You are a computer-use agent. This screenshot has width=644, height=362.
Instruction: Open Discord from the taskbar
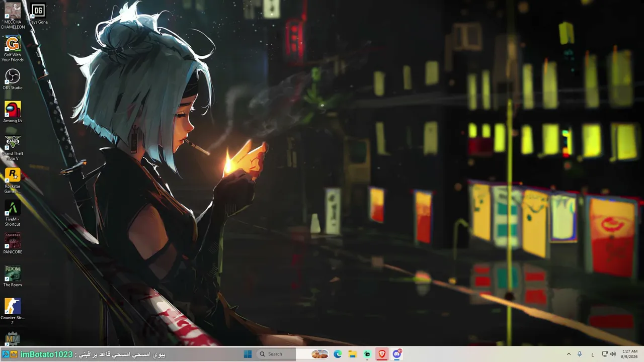397,354
